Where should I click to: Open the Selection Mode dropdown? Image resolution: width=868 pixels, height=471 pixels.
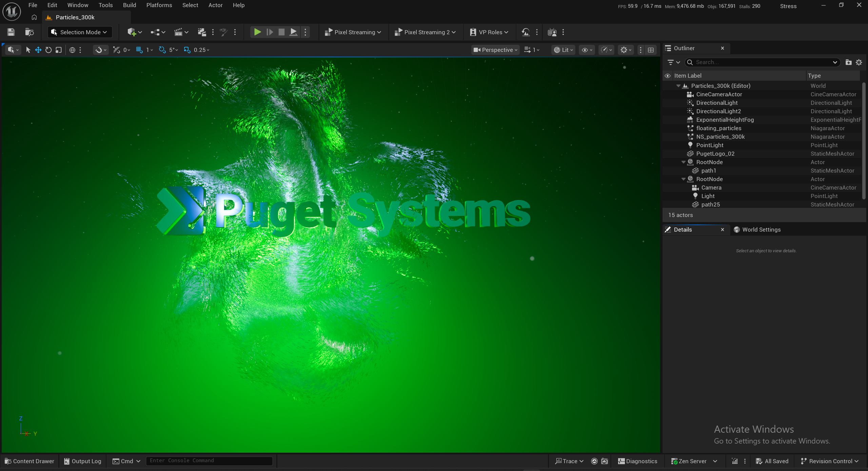click(x=80, y=32)
